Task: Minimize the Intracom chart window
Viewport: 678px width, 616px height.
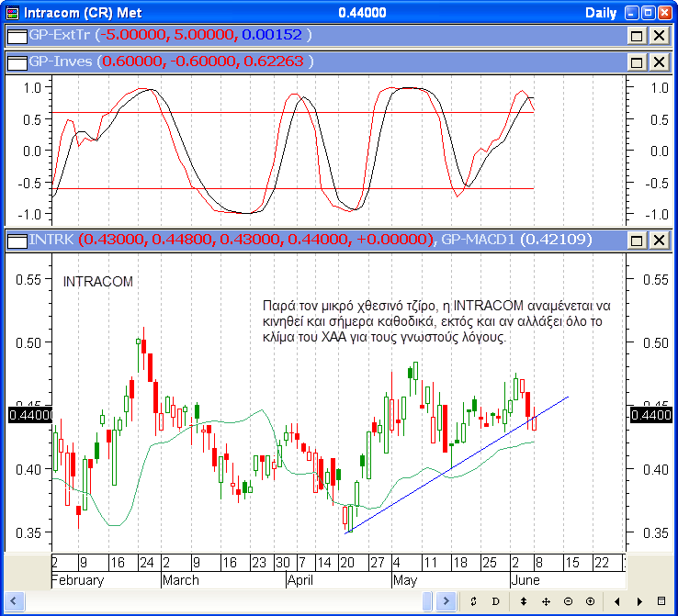Action: pos(632,13)
